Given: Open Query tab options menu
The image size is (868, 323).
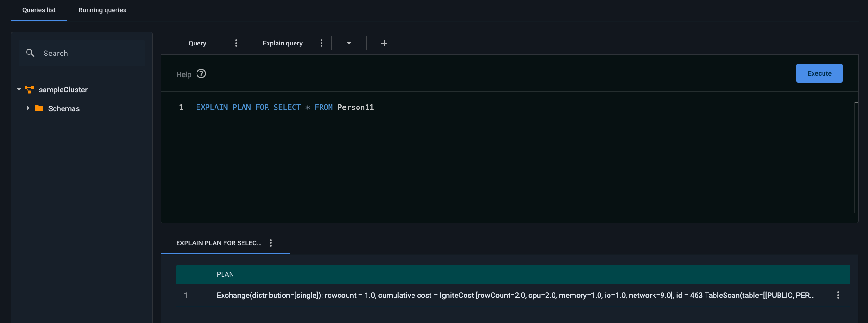Looking at the screenshot, I should (x=236, y=43).
